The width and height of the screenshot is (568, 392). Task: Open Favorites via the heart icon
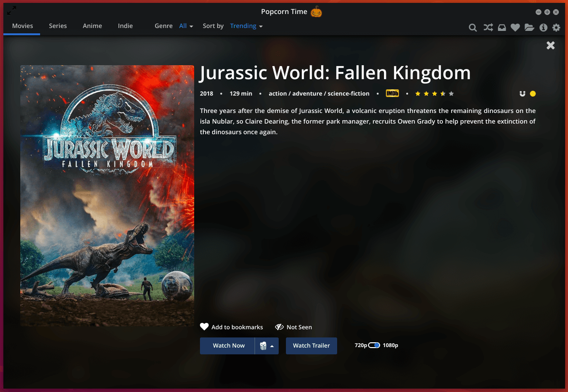pyautogui.click(x=515, y=28)
